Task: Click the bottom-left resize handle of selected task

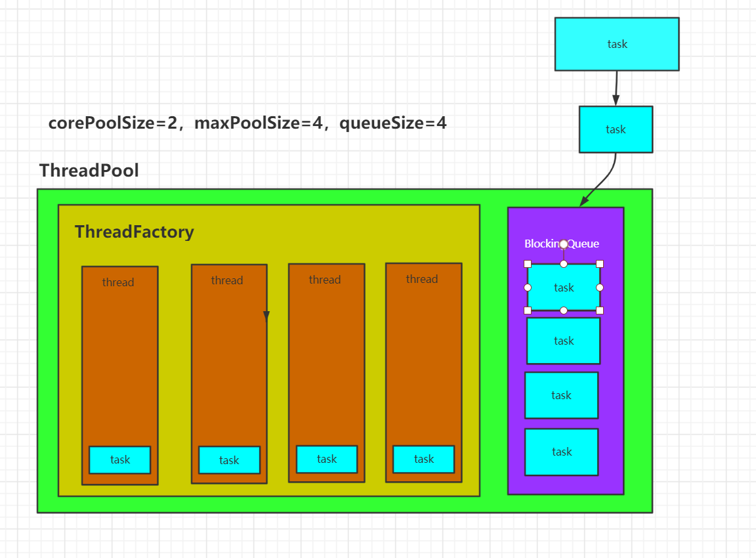Action: click(528, 311)
